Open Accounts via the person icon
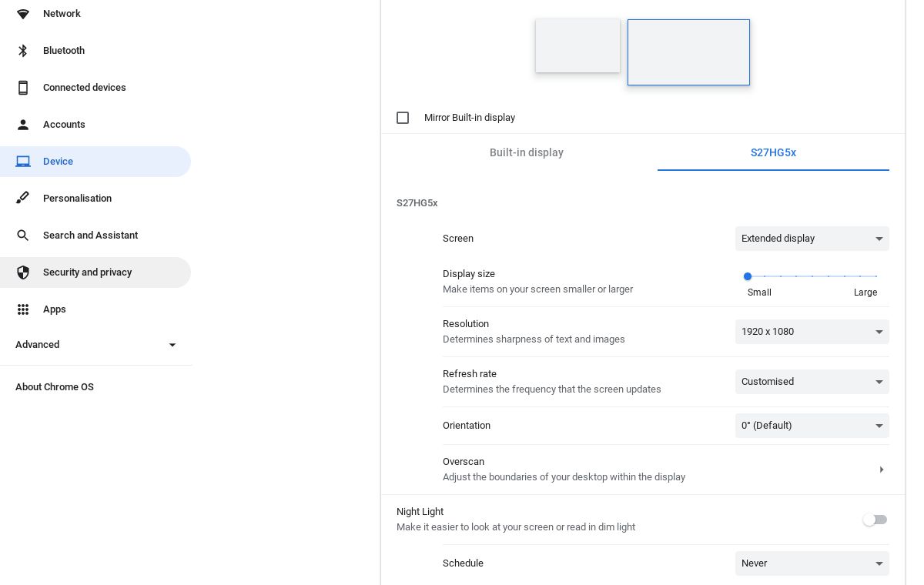Image resolution: width=924 pixels, height=585 pixels. tap(23, 125)
